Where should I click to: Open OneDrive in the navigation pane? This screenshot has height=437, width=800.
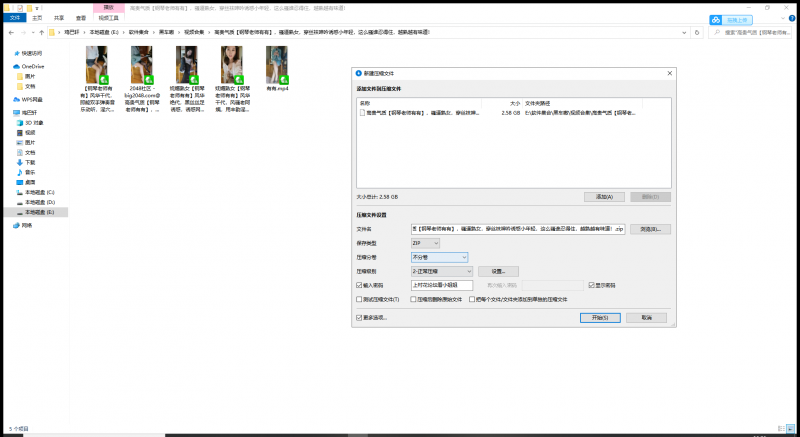tap(32, 66)
